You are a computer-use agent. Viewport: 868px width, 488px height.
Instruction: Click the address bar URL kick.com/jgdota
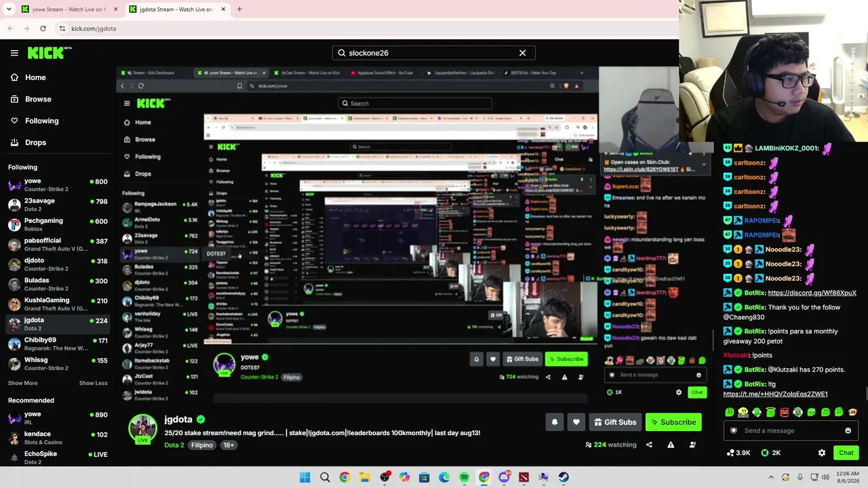pos(94,28)
